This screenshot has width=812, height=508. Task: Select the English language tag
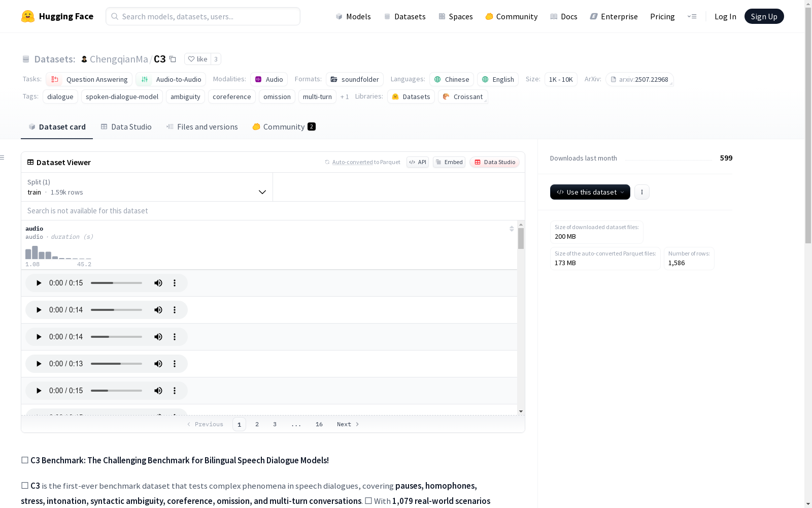coord(498,79)
